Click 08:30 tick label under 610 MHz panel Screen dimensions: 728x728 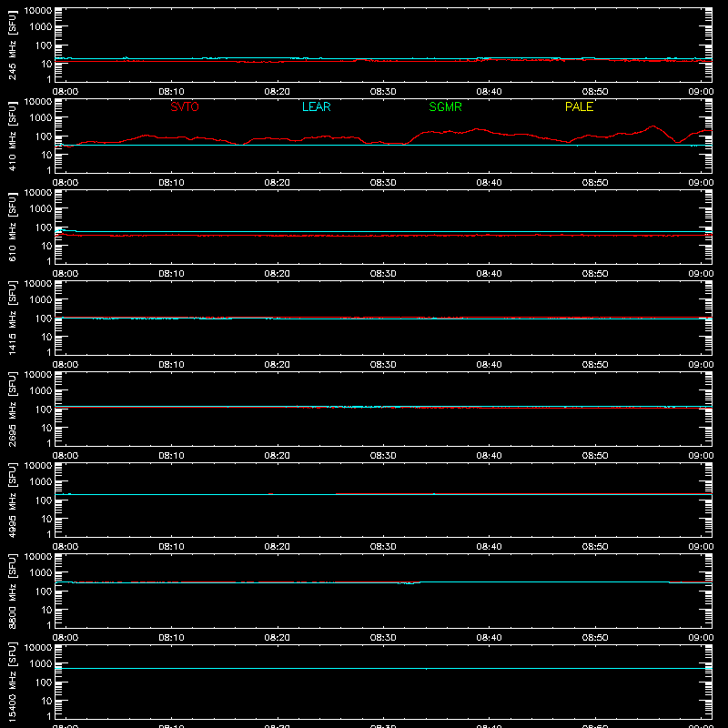[x=383, y=274]
